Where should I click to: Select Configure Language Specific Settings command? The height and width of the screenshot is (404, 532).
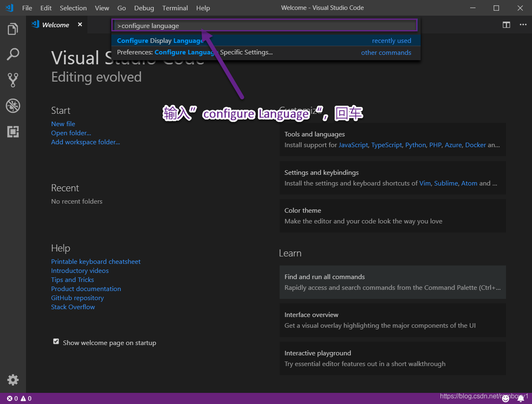[x=266, y=52]
